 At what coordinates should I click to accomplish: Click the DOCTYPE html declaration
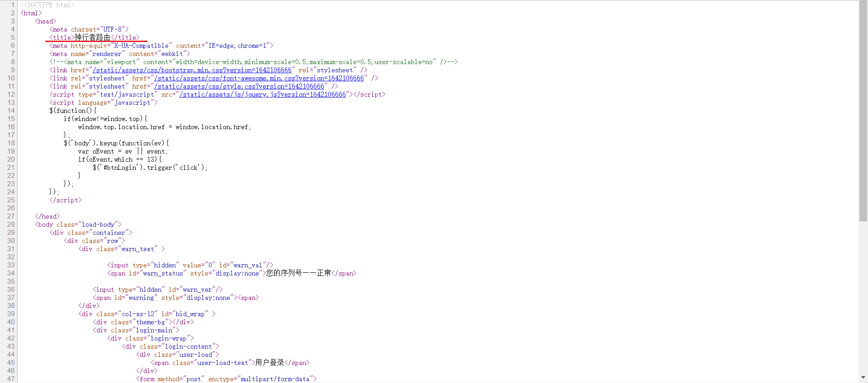pos(47,5)
